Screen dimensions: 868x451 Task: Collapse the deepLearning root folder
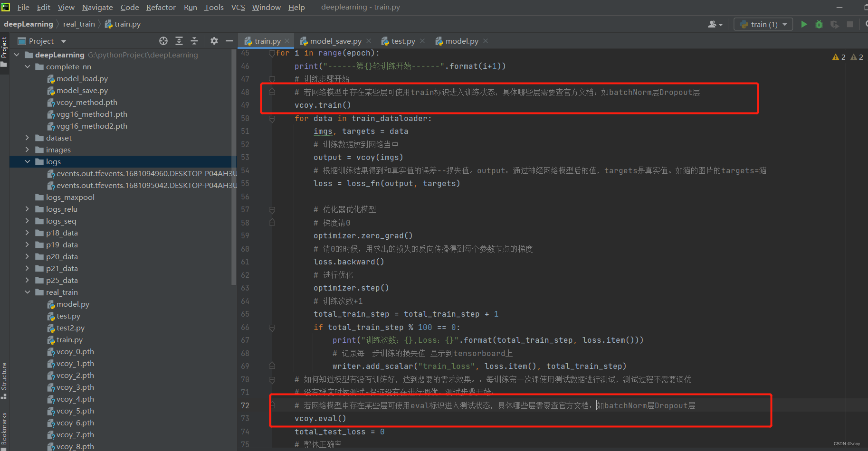click(x=17, y=55)
